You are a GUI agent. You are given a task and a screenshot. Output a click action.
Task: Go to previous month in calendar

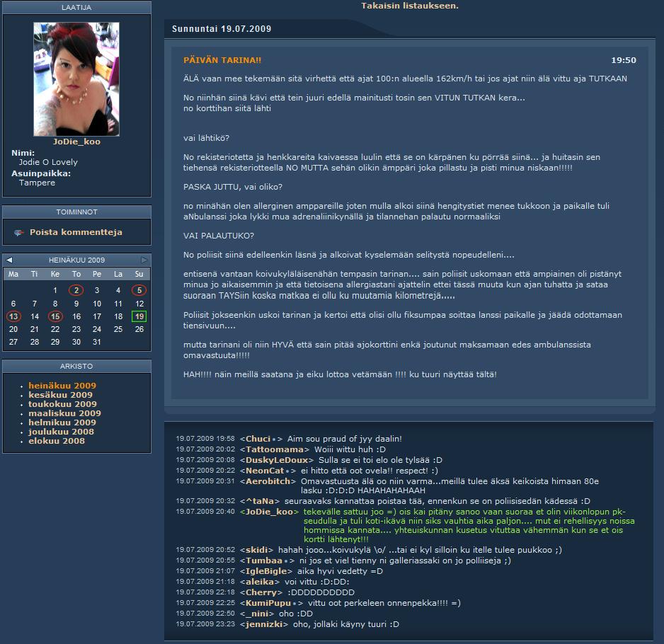(9, 260)
